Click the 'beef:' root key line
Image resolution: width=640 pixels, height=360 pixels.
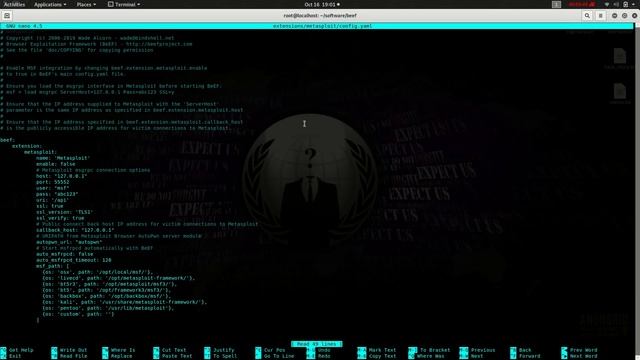pyautogui.click(x=8, y=140)
